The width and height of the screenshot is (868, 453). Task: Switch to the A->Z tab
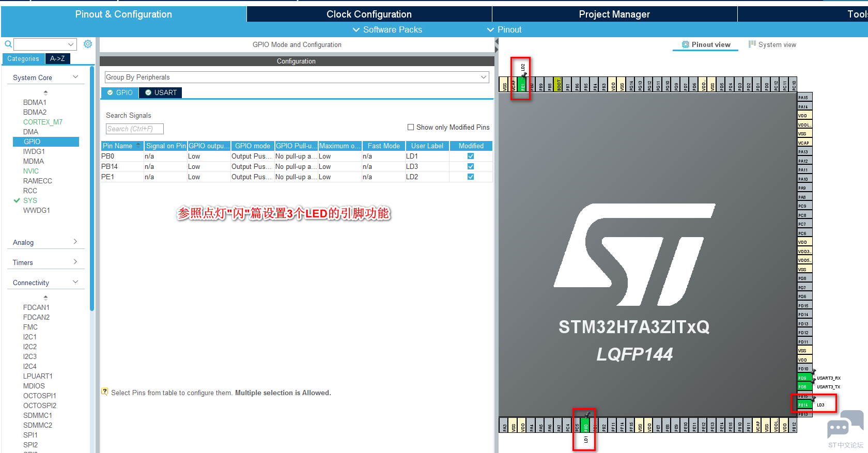coord(57,58)
